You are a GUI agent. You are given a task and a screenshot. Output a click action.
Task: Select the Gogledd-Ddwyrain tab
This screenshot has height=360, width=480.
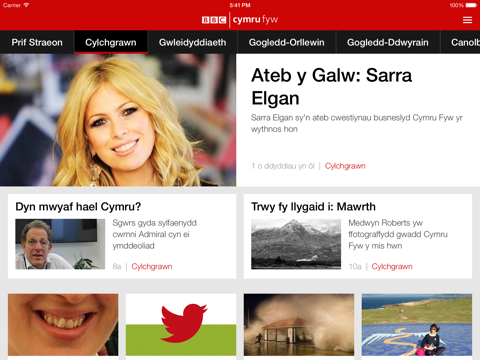click(388, 42)
